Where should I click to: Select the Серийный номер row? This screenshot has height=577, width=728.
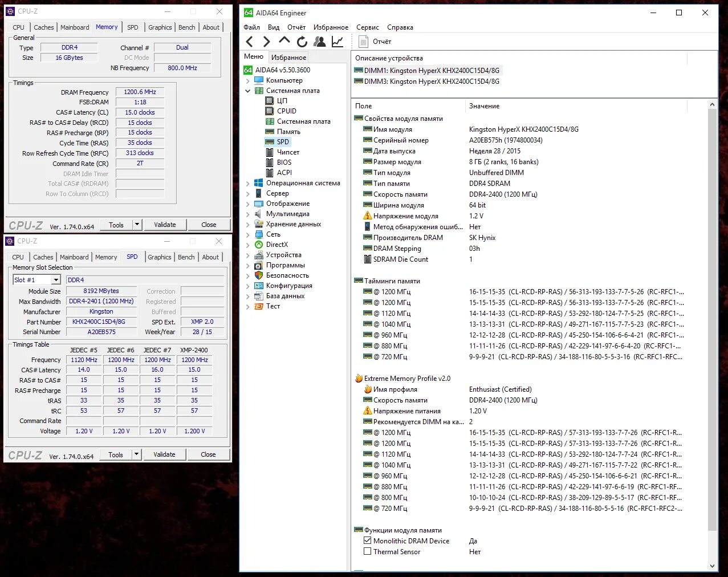pos(519,140)
